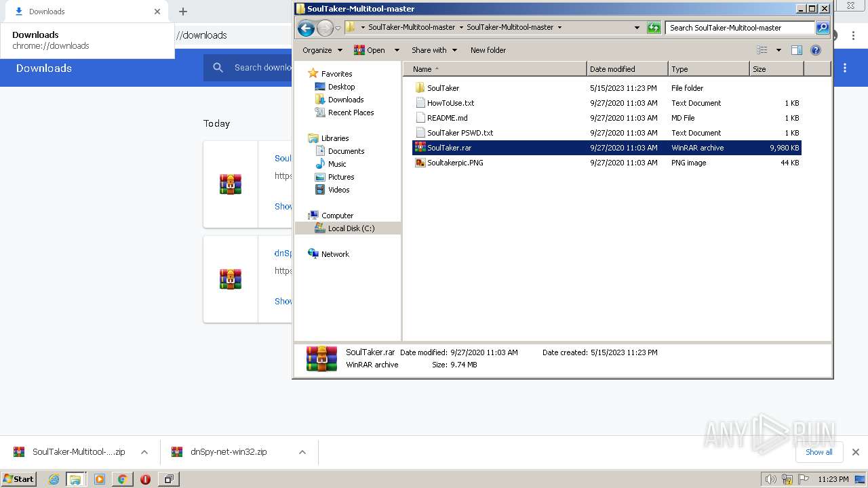
Task: Click Computer in navigation pane
Action: [337, 216]
